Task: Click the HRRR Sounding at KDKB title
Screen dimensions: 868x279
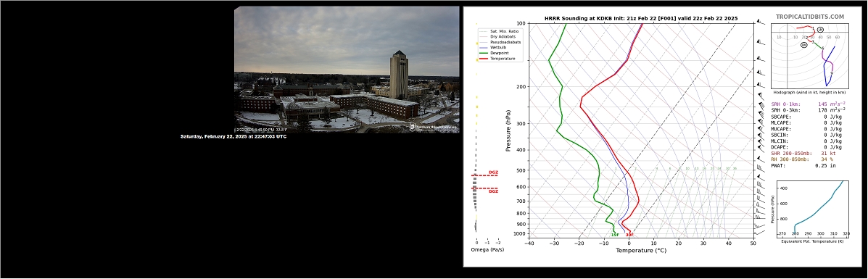Action: [641, 18]
